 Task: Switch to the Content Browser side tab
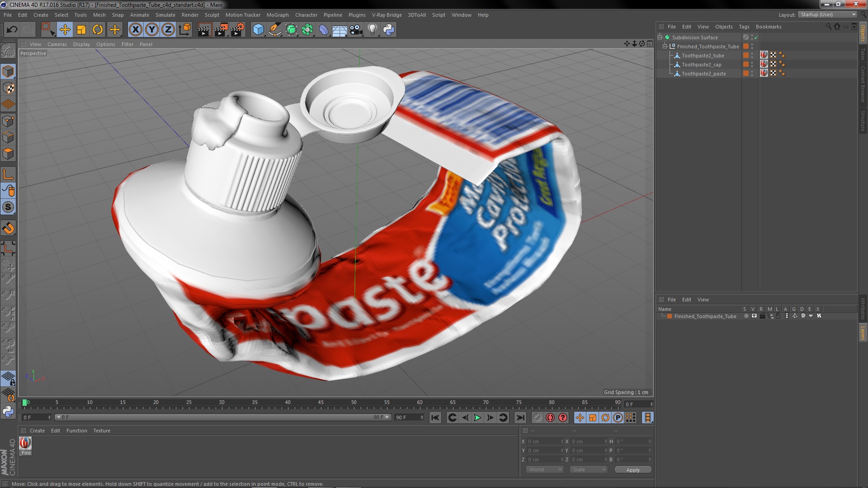[863, 84]
